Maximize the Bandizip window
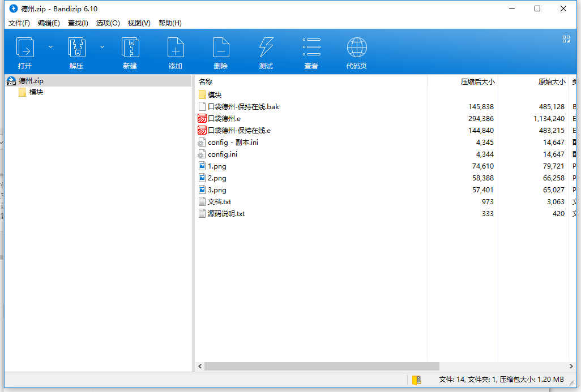 coord(537,8)
